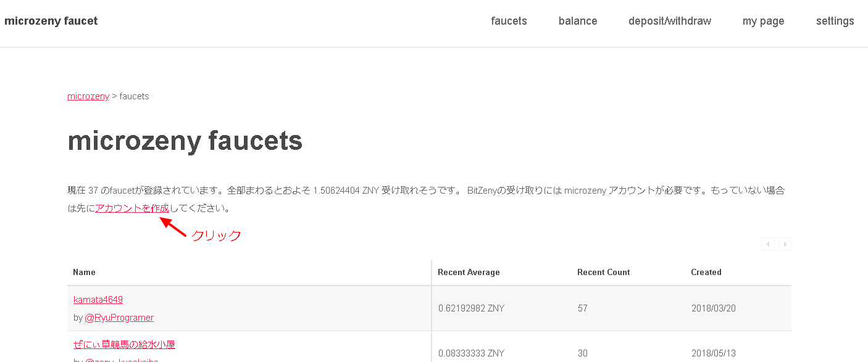Follow the microzeny breadcrumb link

click(88, 96)
